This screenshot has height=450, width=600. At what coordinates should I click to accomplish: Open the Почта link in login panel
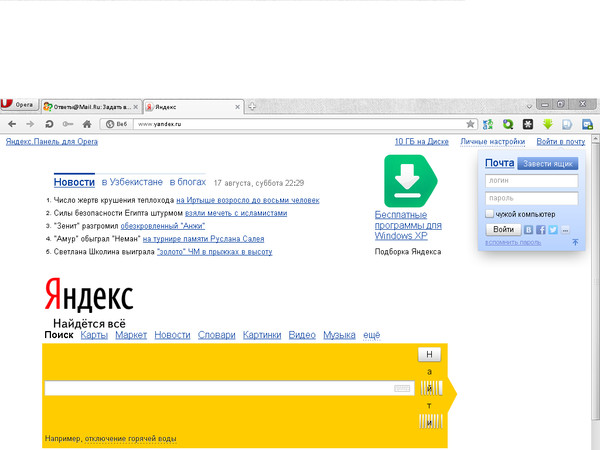pos(499,163)
